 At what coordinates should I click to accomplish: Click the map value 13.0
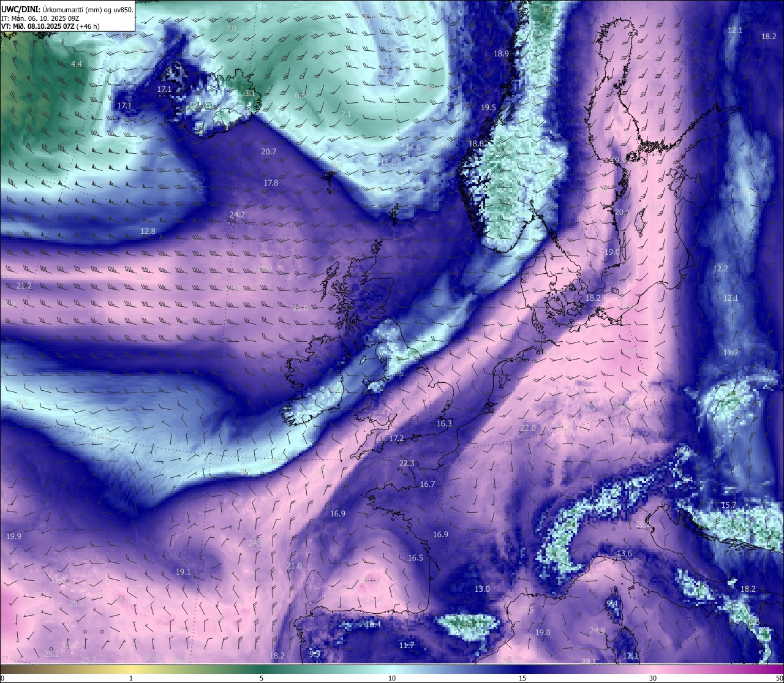pos(482,589)
